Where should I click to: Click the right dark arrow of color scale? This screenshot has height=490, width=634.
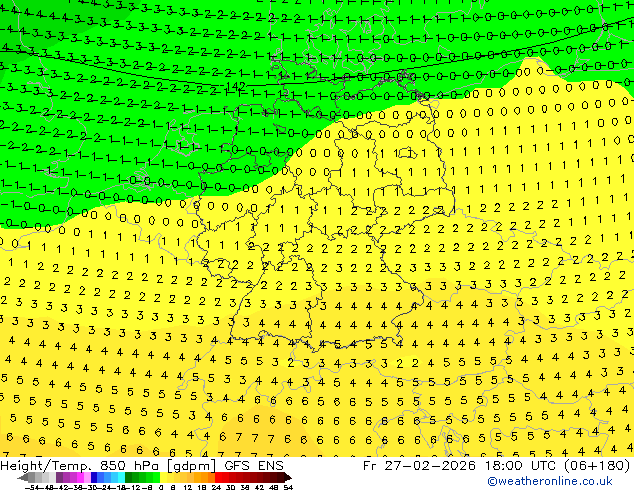point(288,478)
